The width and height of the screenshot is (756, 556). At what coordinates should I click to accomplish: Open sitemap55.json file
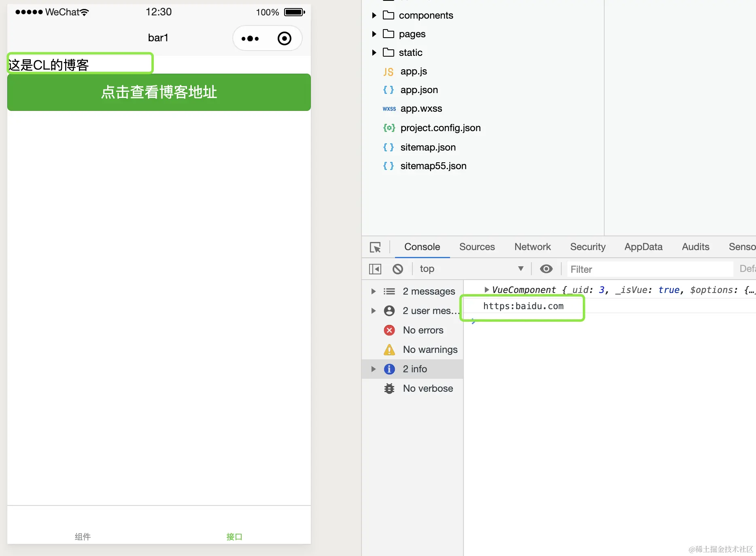pos(433,166)
